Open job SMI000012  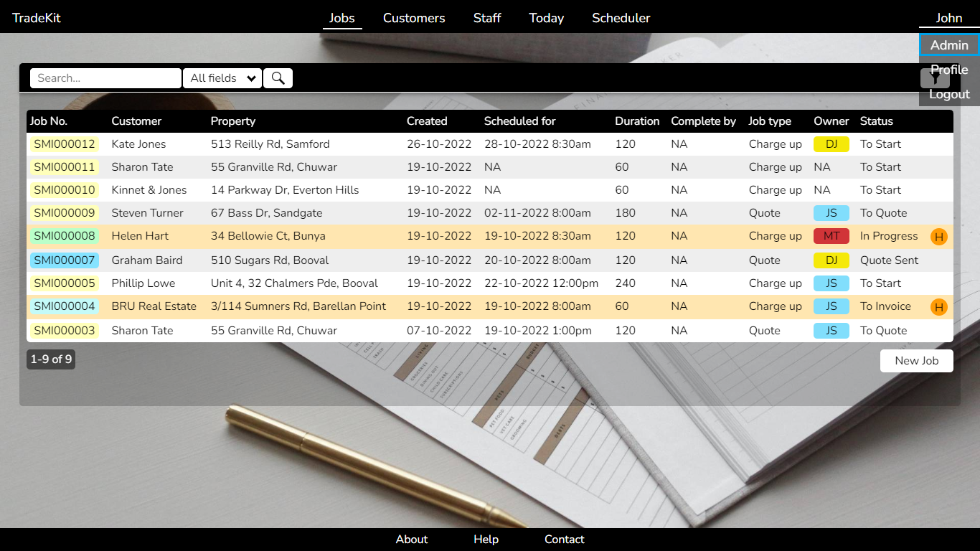coord(65,144)
